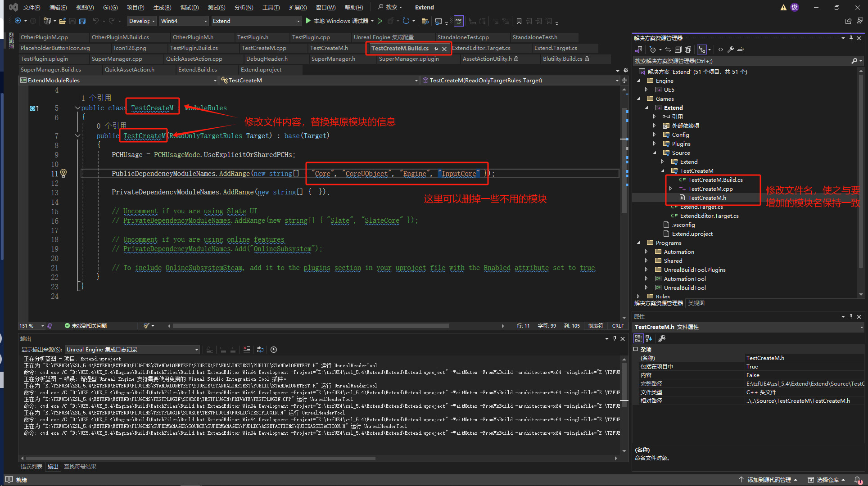The height and width of the screenshot is (486, 868).
Task: Click the clear output window icon
Action: click(246, 350)
